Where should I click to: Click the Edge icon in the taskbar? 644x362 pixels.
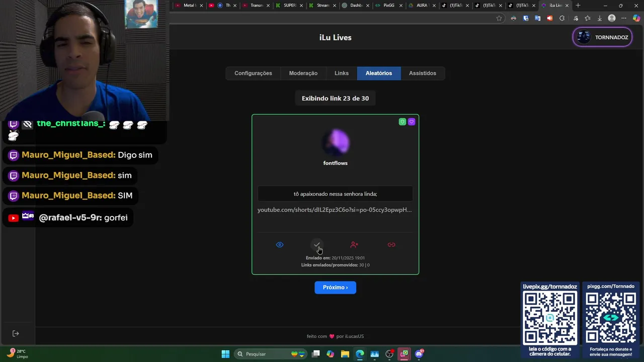tap(360, 354)
